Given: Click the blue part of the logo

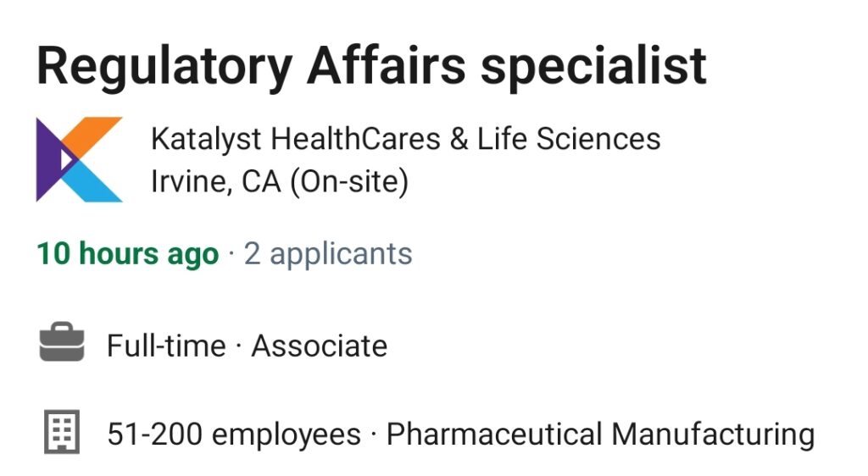Looking at the screenshot, I should coord(92,182).
